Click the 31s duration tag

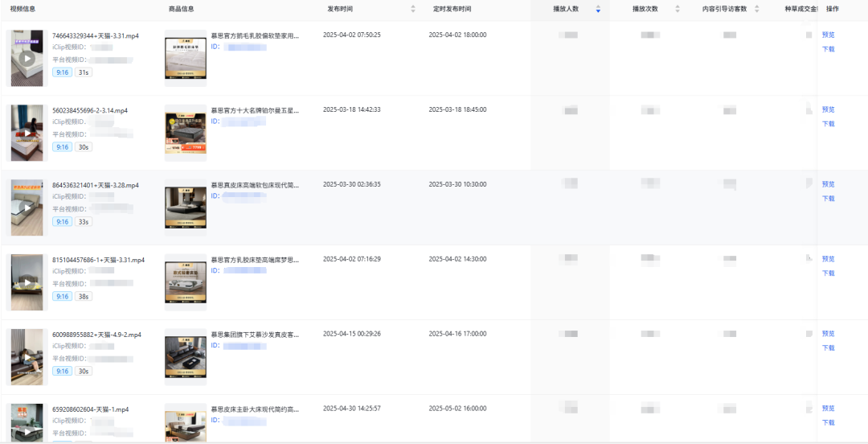click(x=84, y=72)
